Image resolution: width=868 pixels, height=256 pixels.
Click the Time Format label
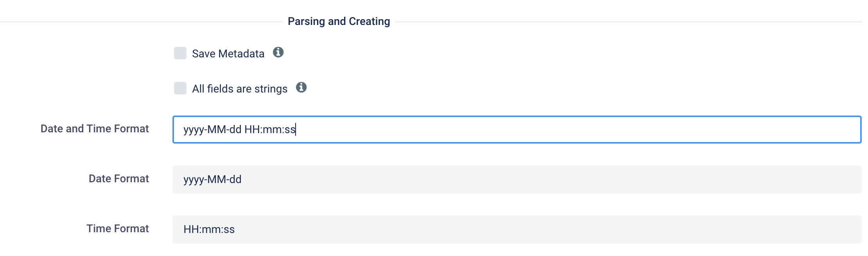click(x=118, y=229)
